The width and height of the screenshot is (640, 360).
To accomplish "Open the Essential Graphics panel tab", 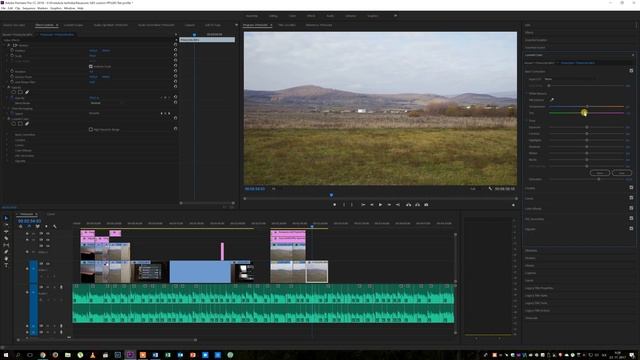I will pyautogui.click(x=536, y=40).
